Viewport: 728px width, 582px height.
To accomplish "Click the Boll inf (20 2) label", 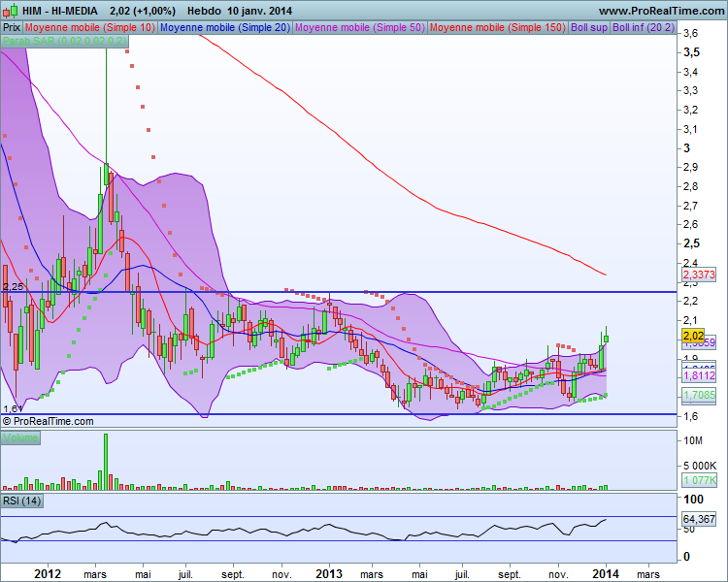I will tap(643, 27).
